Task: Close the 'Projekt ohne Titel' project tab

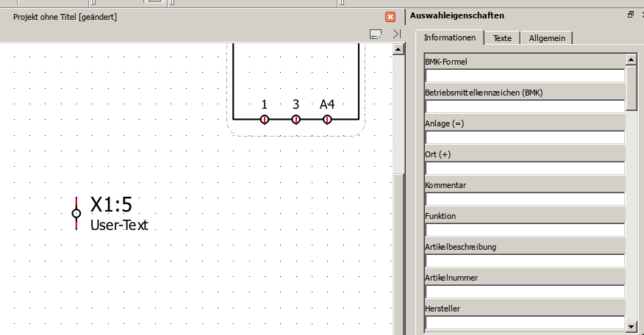Action: 390,16
